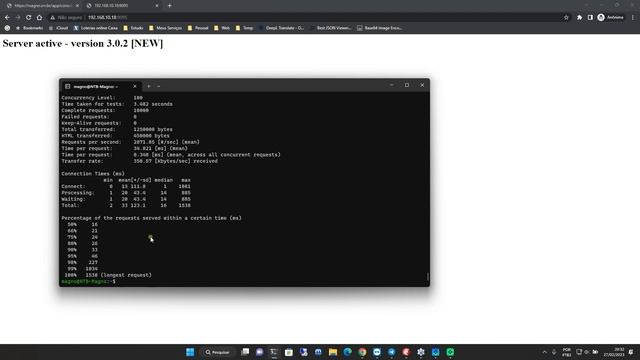Image resolution: width=640 pixels, height=360 pixels.
Task: Open the terminal profiles dropdown arrow
Action: (x=159, y=87)
